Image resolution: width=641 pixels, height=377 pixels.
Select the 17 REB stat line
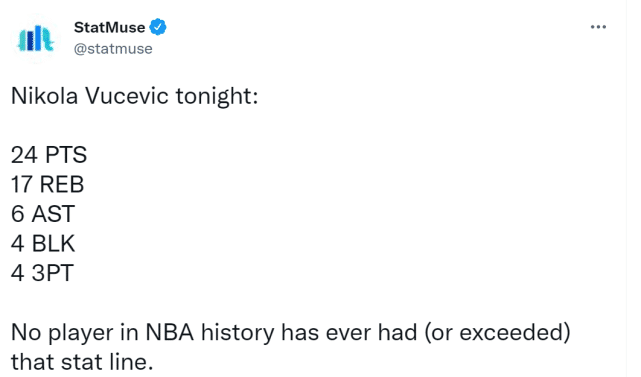tap(47, 184)
